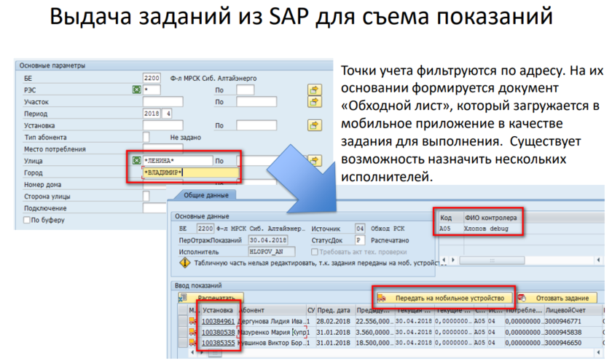Open installation link 100384961

tap(218, 321)
